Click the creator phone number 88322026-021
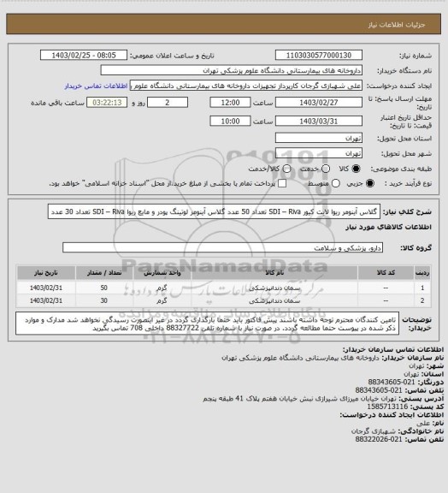This screenshot has width=448, height=493. pos(379,439)
